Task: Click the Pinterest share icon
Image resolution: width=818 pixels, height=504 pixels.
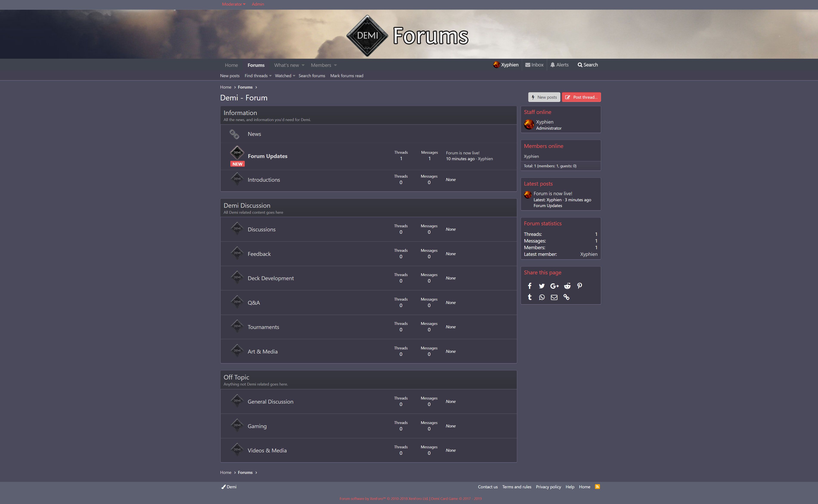Action: tap(580, 285)
